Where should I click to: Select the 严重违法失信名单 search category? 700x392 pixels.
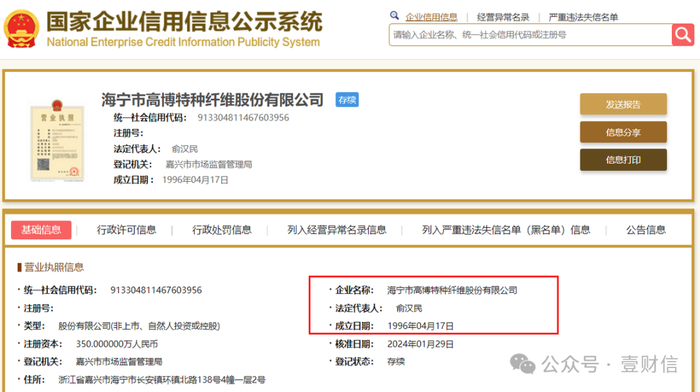pyautogui.click(x=583, y=17)
